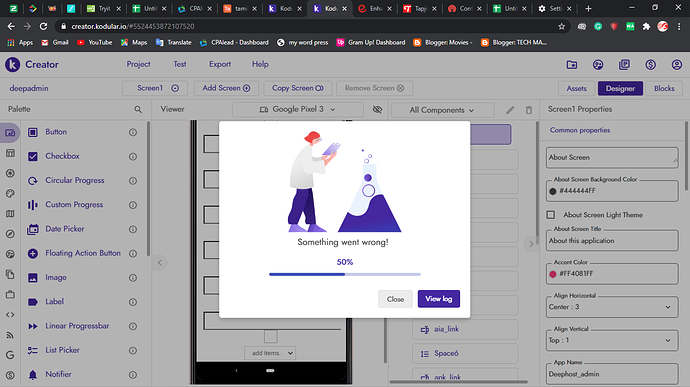Image resolution: width=690 pixels, height=387 pixels.
Task: Click the trash delete component icon
Action: (529, 110)
